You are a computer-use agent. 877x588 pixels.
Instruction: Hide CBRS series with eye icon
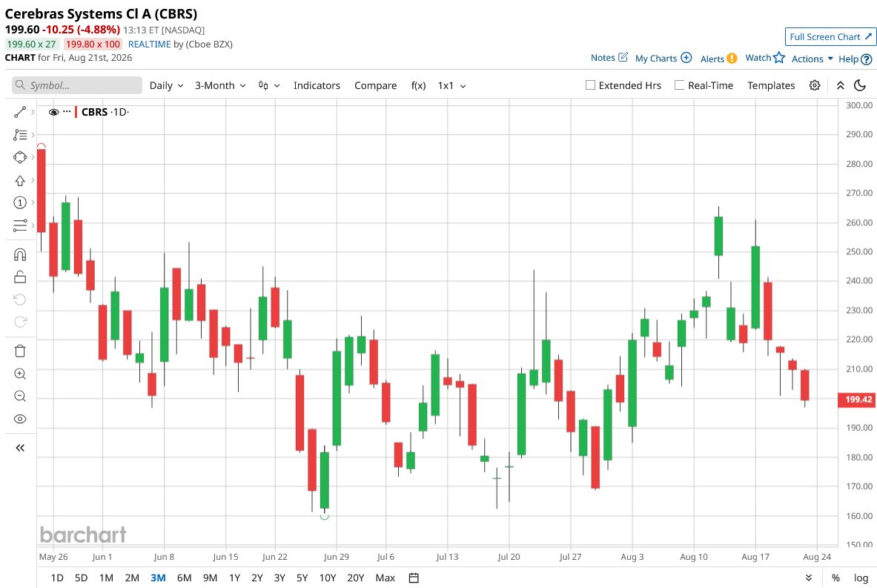(53, 112)
